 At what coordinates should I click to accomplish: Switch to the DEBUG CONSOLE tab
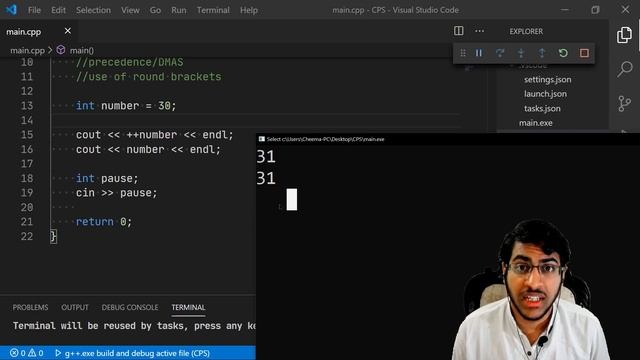tap(130, 307)
